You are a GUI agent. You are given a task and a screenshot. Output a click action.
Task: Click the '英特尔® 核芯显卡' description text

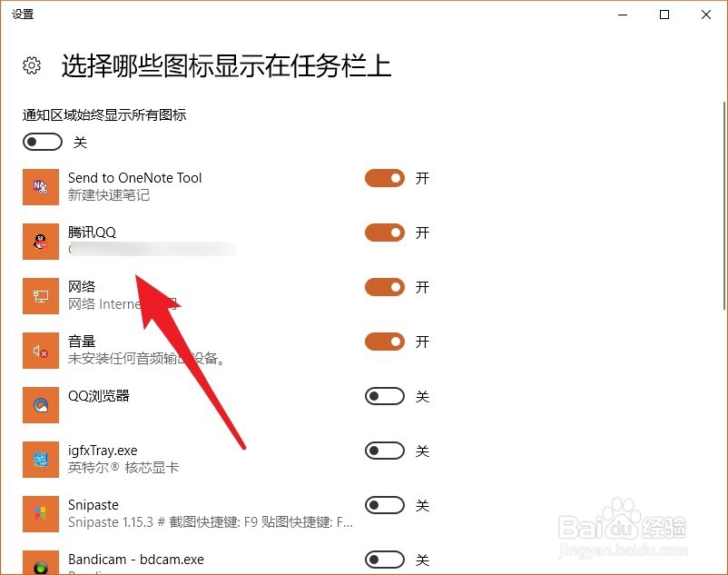[123, 468]
